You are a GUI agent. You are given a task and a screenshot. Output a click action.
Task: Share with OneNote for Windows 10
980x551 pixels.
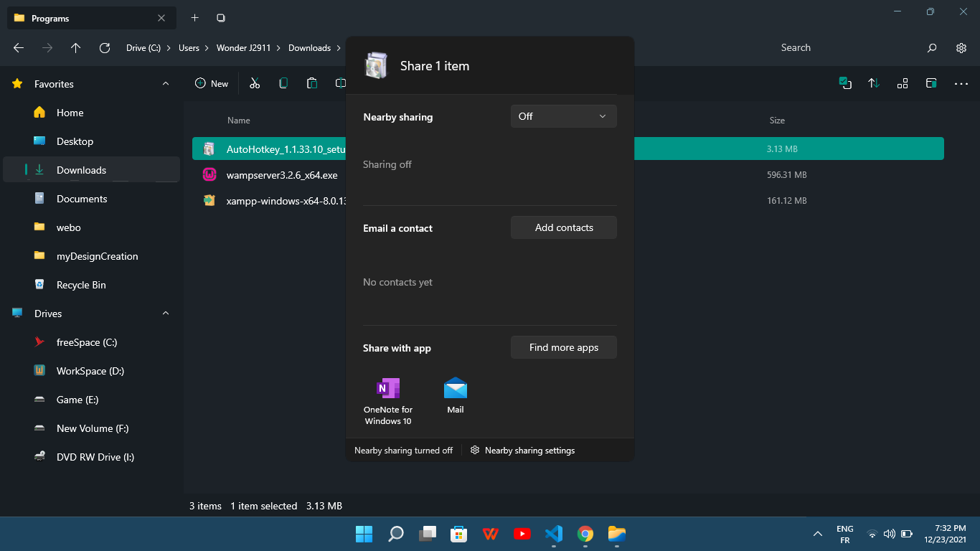(388, 401)
